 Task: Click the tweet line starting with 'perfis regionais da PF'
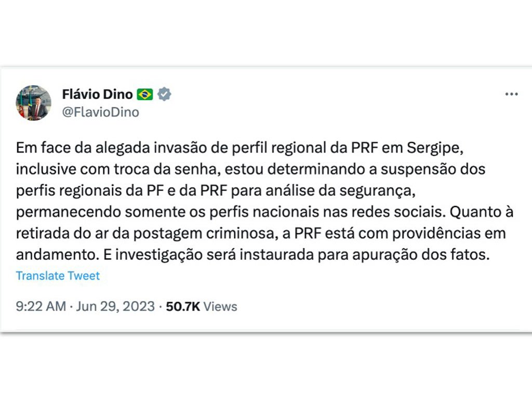(x=216, y=191)
